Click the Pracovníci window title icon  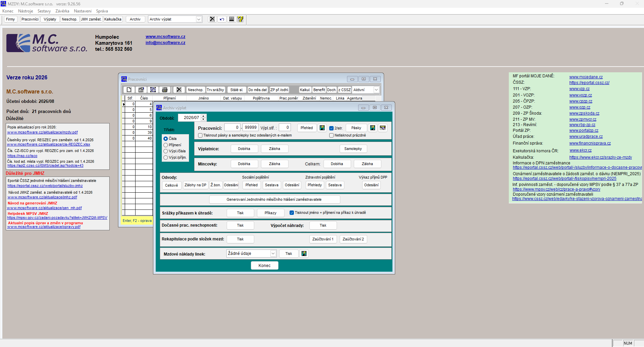124,79
